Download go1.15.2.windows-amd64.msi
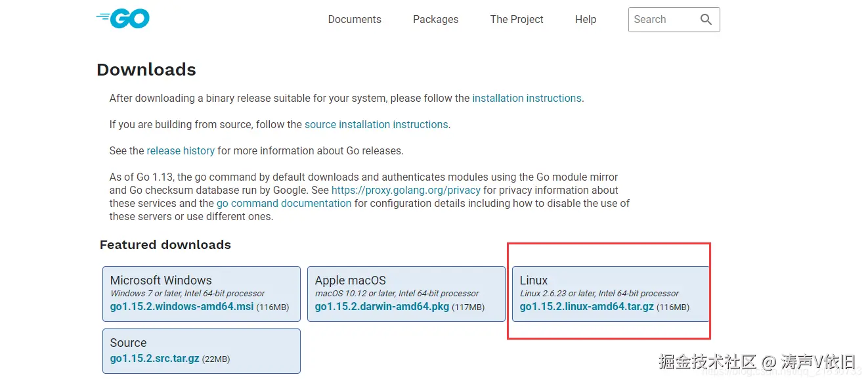The image size is (868, 383). coord(182,307)
